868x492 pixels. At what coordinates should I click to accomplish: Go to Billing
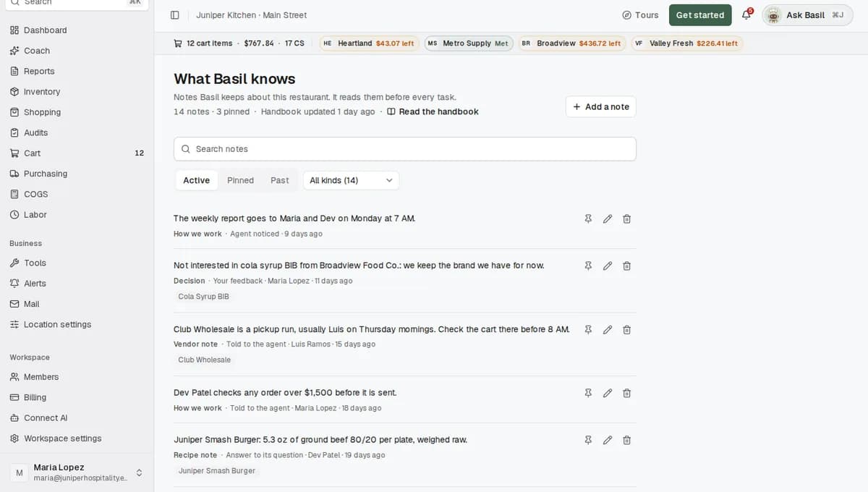point(77,397)
